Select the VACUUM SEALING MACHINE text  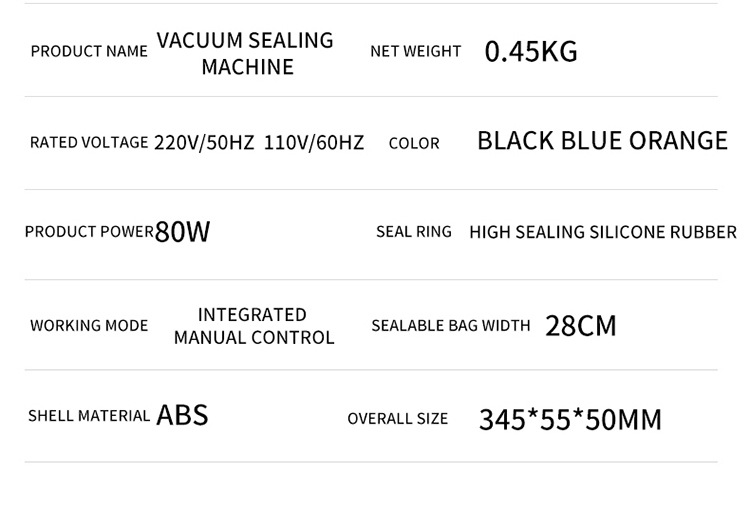(245, 53)
